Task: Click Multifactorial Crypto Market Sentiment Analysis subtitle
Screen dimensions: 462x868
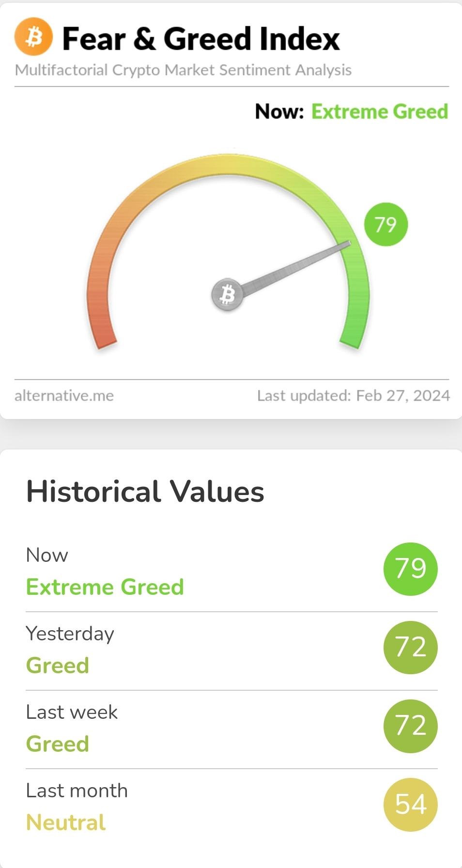Action: tap(183, 70)
